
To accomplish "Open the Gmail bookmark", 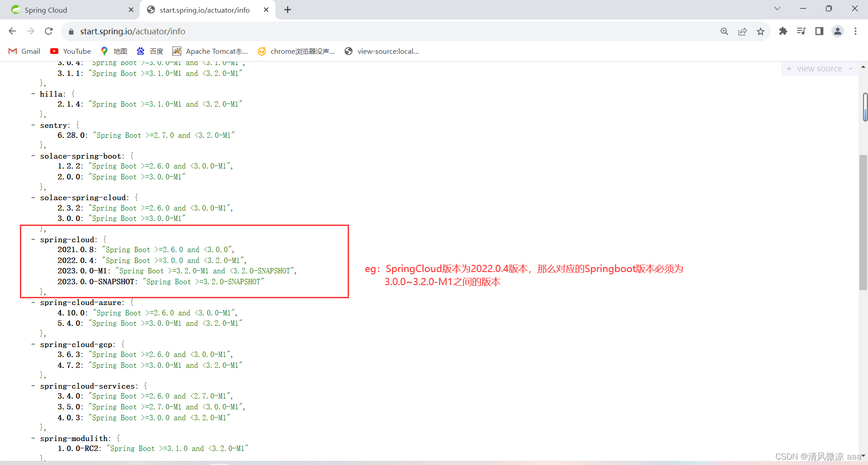I will 24,51.
